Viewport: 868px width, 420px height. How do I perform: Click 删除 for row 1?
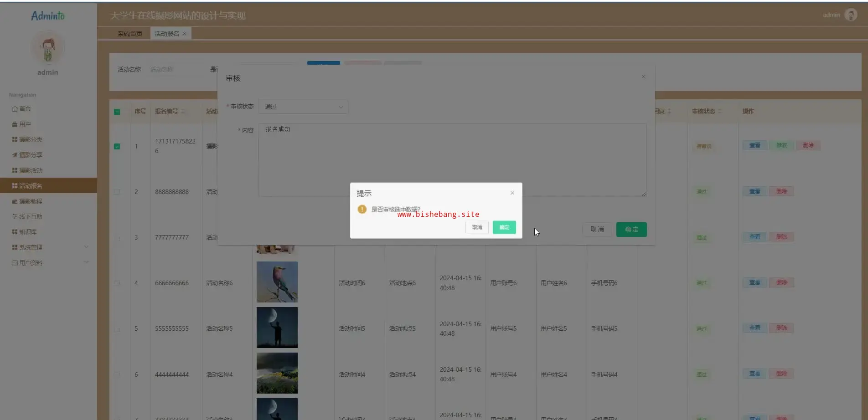point(808,145)
